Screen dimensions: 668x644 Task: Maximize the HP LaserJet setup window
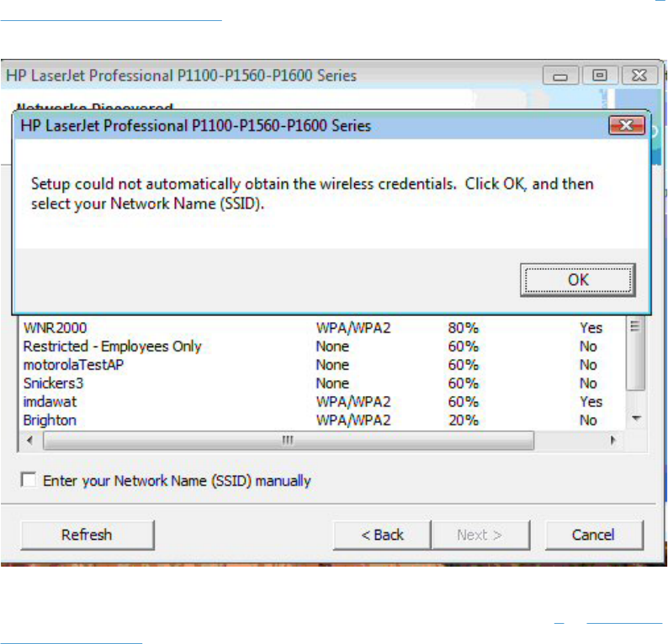coord(599,76)
